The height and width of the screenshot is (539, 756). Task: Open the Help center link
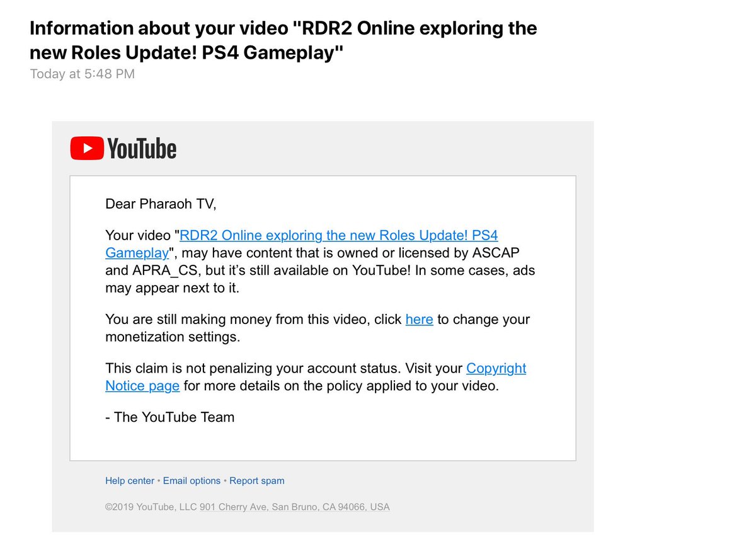tap(130, 481)
